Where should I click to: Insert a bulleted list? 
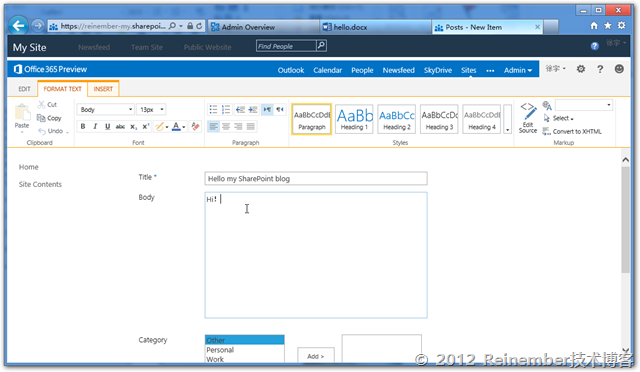[213, 109]
